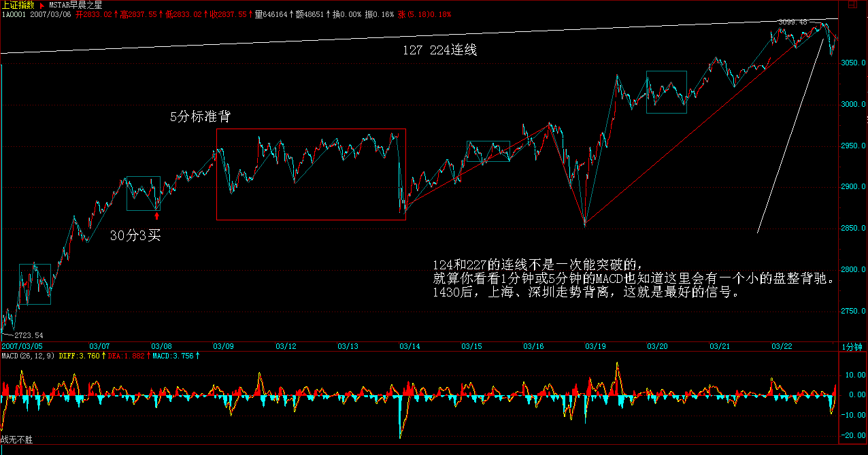Click the MACD(26,12,9) indicator label
This screenshot has height=455, width=868.
click(x=28, y=356)
